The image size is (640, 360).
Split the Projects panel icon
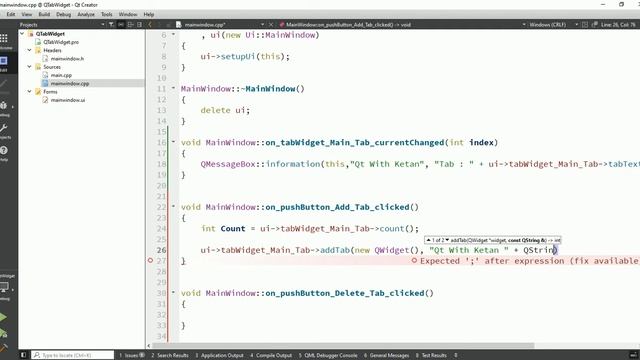[130, 24]
